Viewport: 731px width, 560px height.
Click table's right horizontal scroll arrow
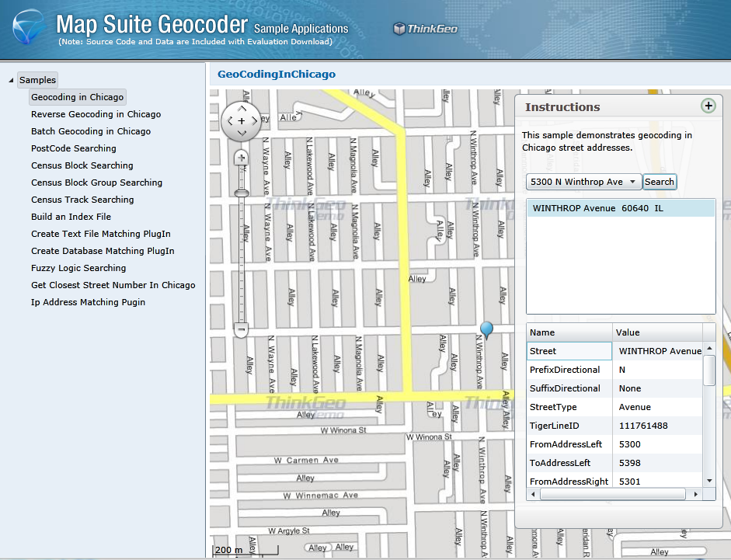pyautogui.click(x=695, y=494)
